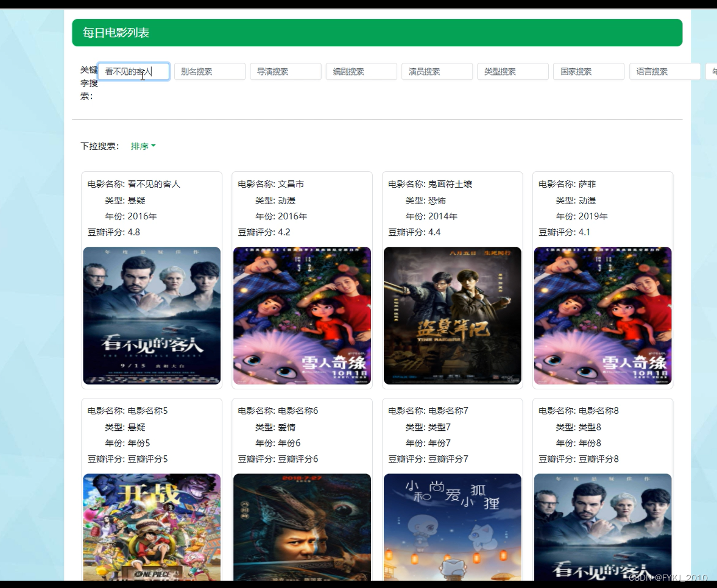Open the 排序 dropdown menu
Viewport: 717px width, 588px height.
point(143,146)
